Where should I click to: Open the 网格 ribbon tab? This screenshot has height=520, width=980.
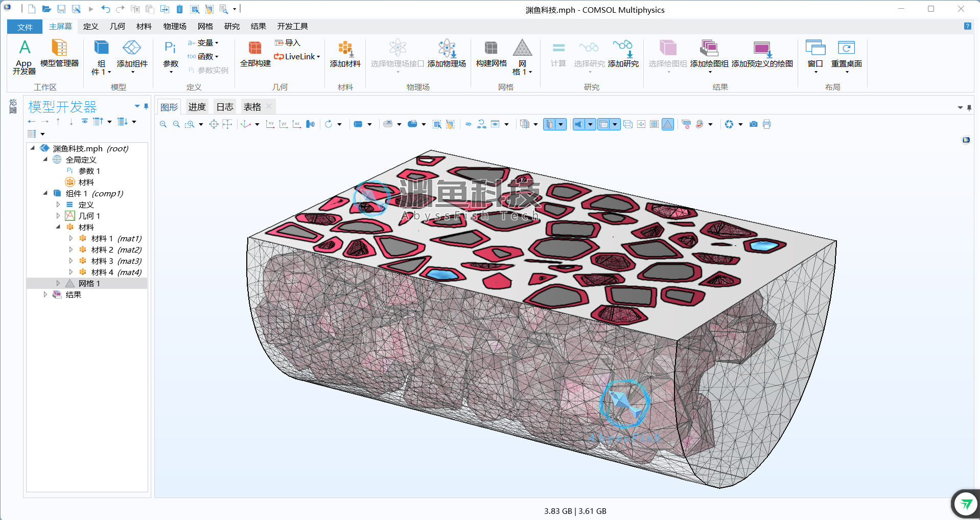205,26
